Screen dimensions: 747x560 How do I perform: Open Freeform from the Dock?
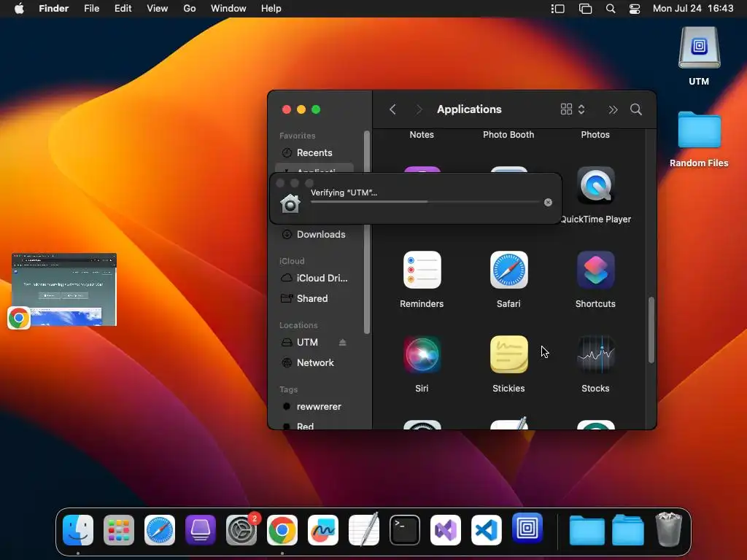pos(323,530)
